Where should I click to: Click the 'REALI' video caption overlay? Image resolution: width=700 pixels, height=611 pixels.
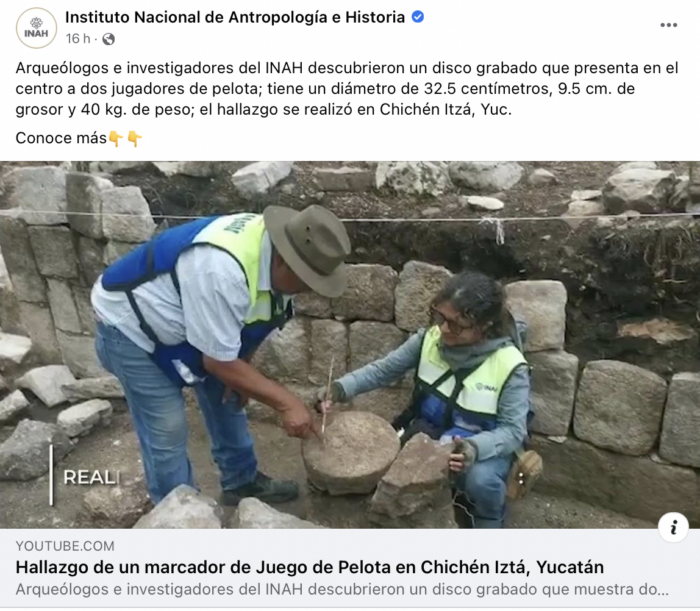[x=92, y=478]
